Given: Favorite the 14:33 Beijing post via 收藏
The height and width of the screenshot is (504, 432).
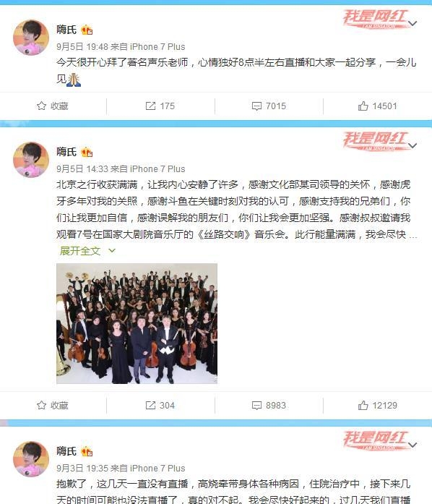Looking at the screenshot, I should pos(52,406).
